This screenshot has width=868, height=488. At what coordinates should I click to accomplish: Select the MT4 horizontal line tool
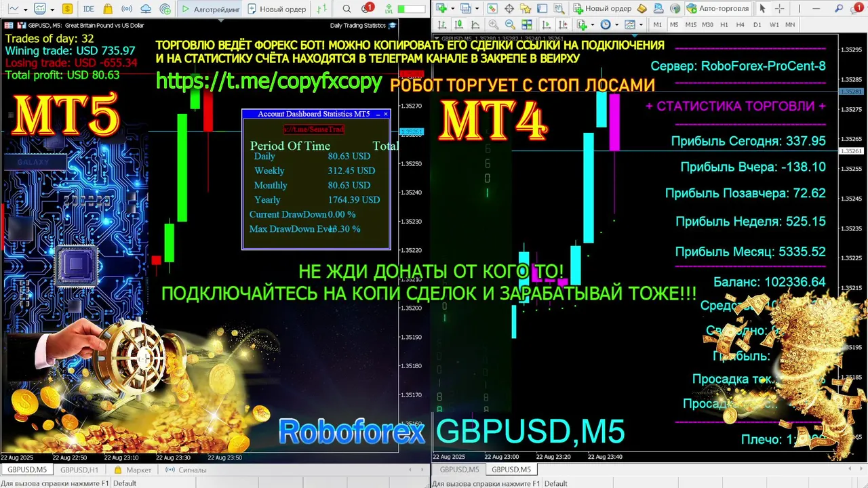coord(816,9)
